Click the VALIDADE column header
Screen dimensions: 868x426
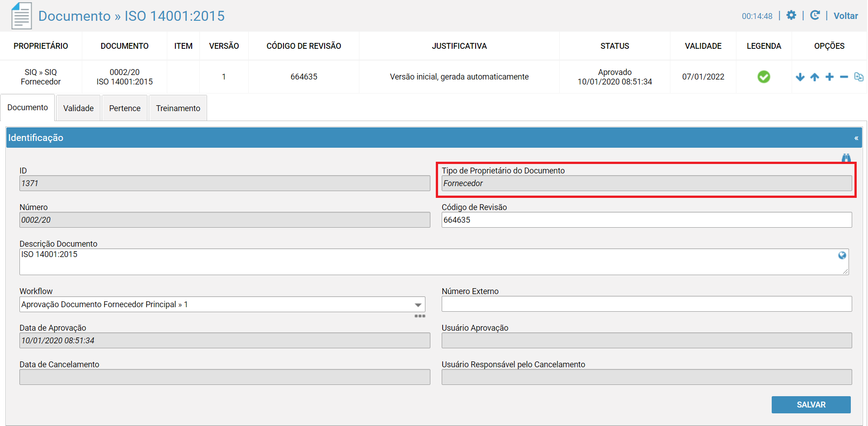tap(703, 46)
